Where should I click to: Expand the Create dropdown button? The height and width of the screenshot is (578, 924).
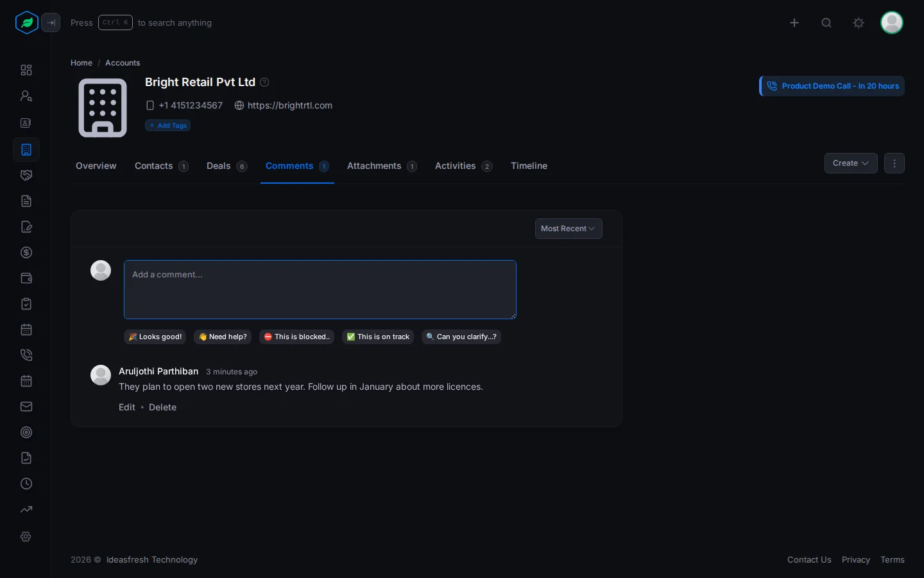(851, 163)
